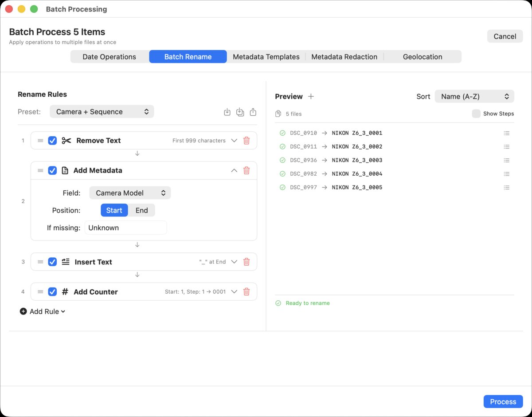Open the detail list icon for DSC_0910 row
Image resolution: width=532 pixels, height=417 pixels.
tap(507, 132)
